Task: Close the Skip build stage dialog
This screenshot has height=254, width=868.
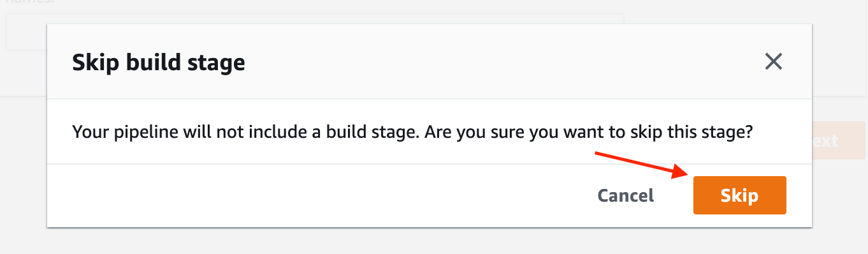Action: [773, 62]
